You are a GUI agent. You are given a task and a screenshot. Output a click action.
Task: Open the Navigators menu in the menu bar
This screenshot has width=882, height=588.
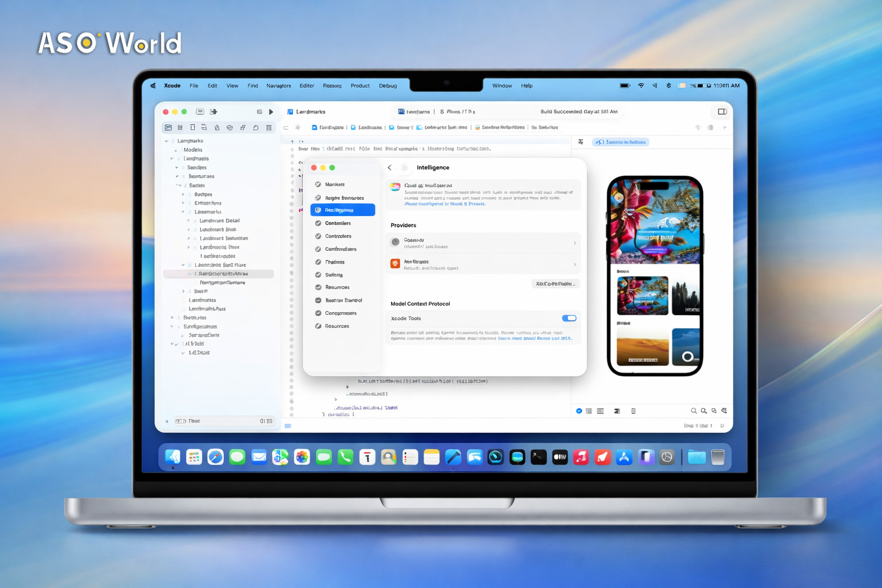click(x=278, y=85)
